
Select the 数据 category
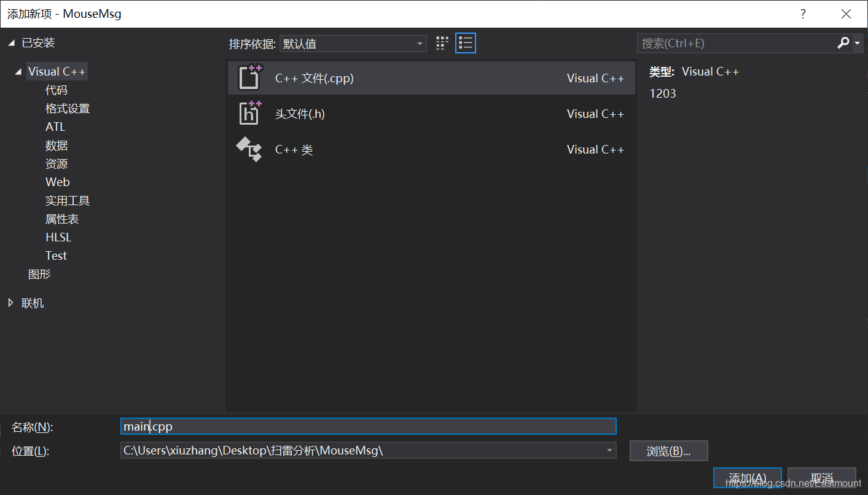click(57, 145)
